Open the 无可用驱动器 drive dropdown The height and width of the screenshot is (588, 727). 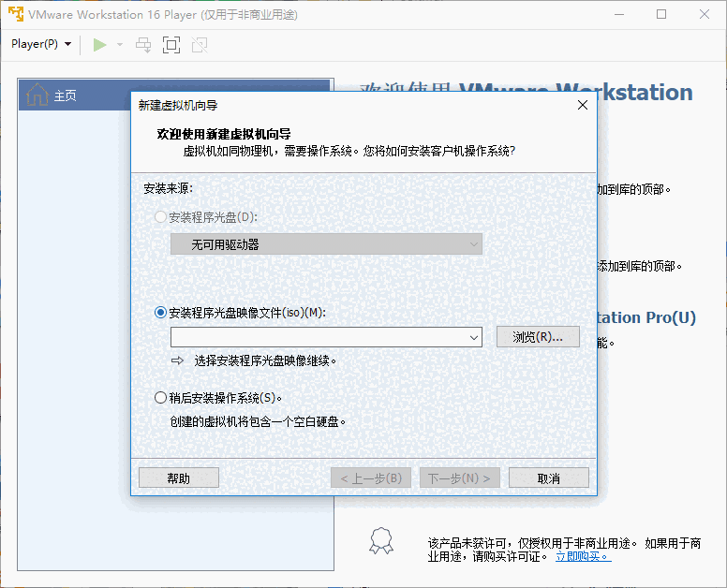point(326,244)
